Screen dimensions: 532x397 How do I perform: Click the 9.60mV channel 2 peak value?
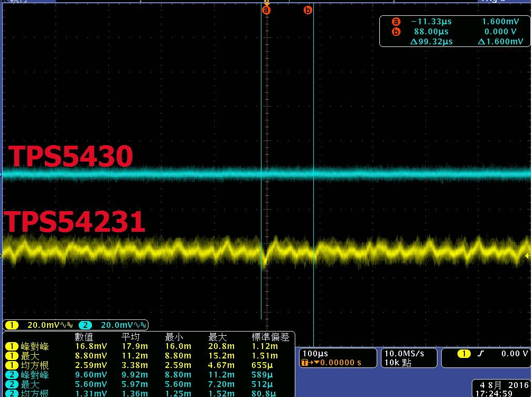coord(91,375)
